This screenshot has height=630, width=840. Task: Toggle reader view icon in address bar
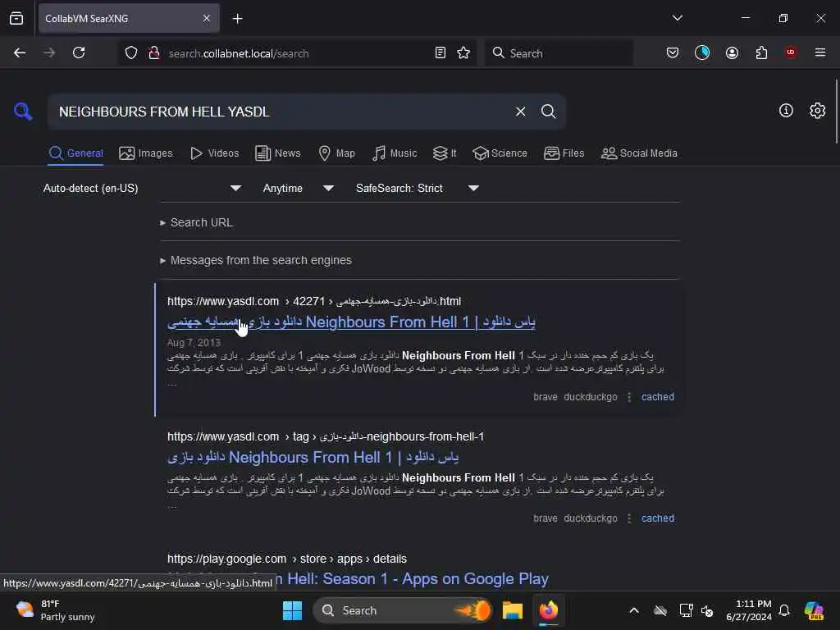click(441, 53)
